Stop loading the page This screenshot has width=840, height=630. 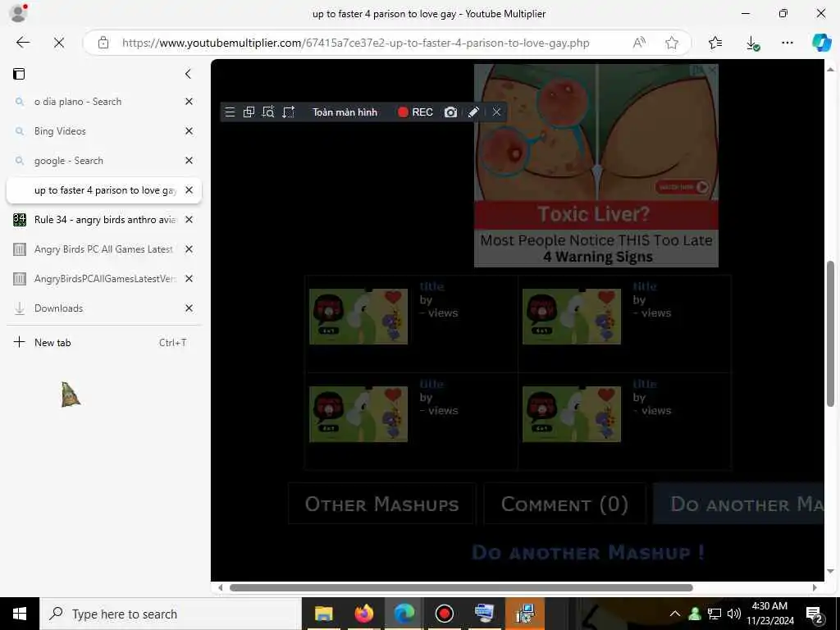point(59,43)
